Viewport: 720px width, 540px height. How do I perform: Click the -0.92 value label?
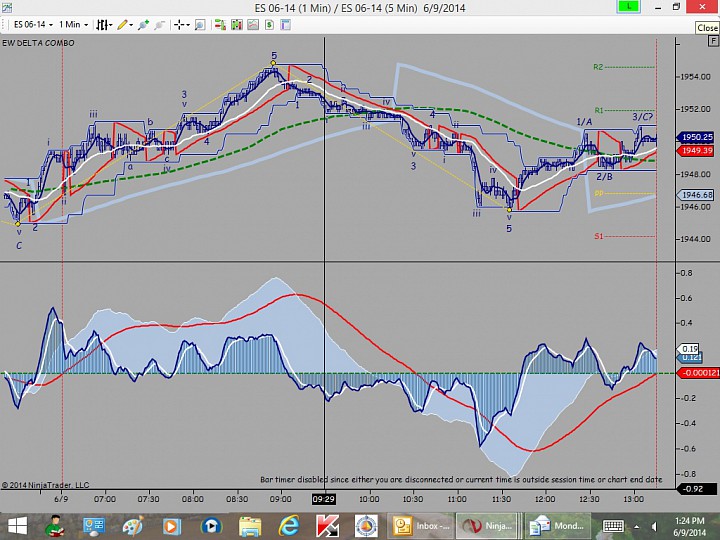(696, 489)
